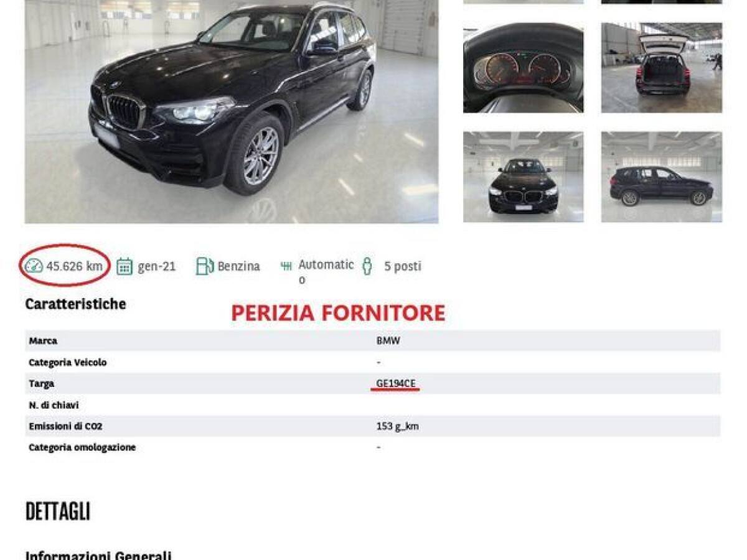This screenshot has height=560, width=747.
Task: Open the dashboard gauges thumbnail
Action: point(524,68)
